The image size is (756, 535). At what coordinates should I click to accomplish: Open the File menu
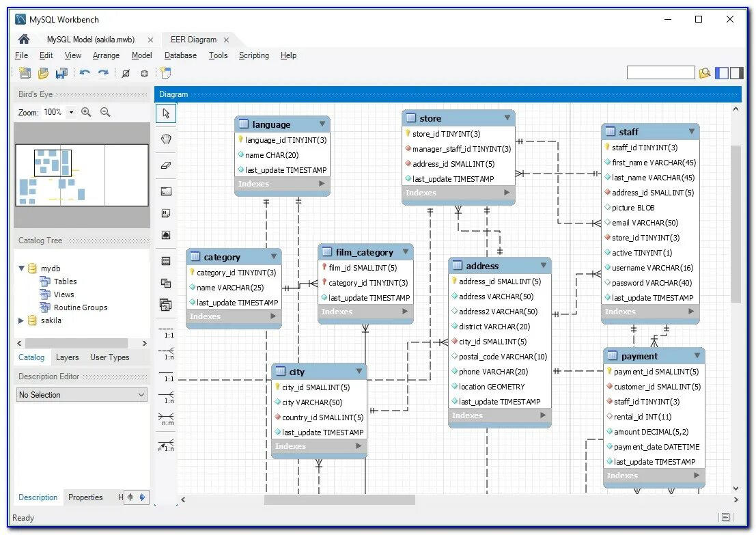(x=22, y=55)
